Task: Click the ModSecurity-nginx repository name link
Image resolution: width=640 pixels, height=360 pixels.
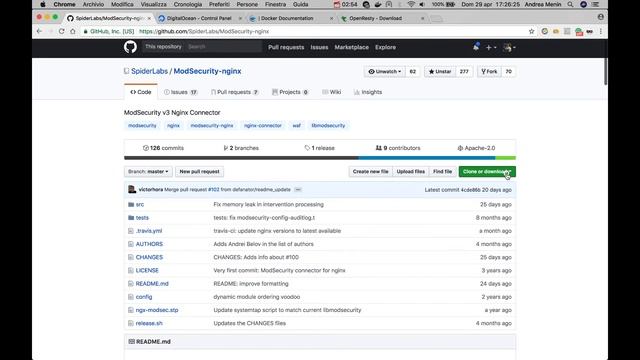Action: (x=207, y=71)
